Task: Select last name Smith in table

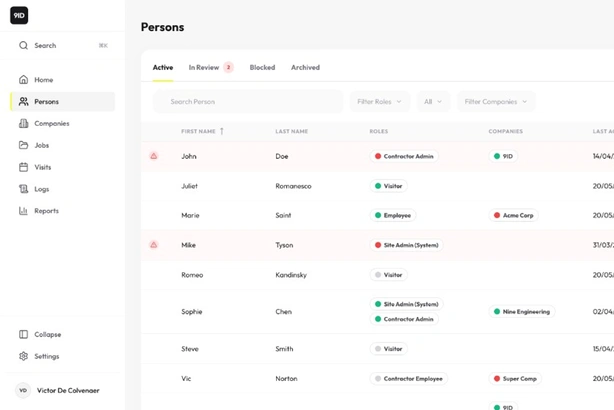Action: [x=284, y=349]
